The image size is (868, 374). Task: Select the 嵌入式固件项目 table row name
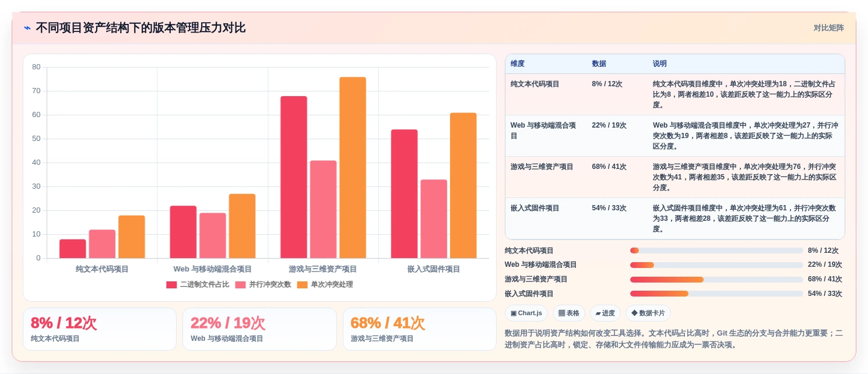click(x=535, y=208)
